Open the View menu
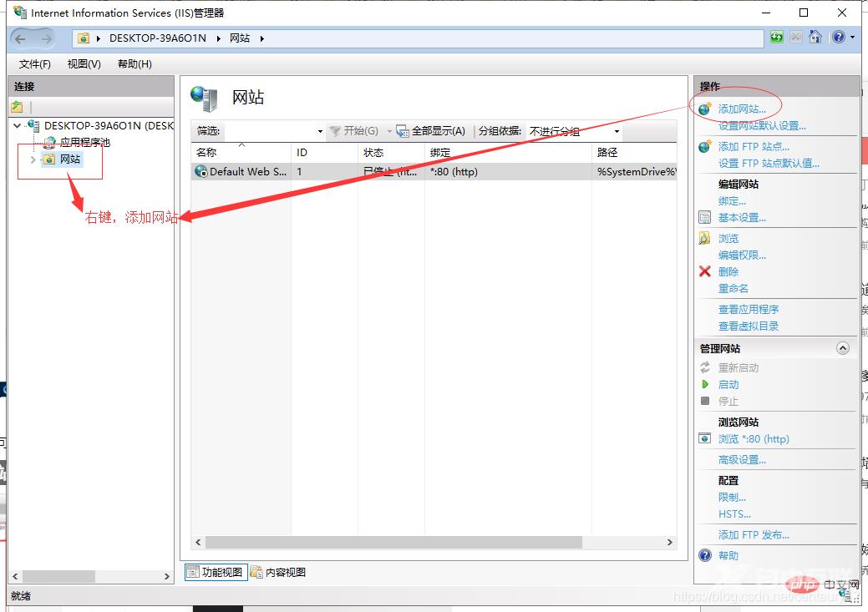Viewport: 868px width, 612px height. [x=84, y=64]
